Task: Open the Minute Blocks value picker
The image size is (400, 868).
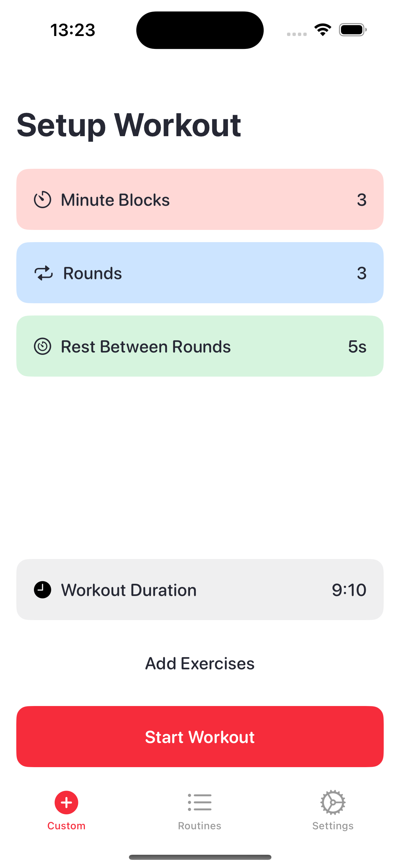Action: 361,200
